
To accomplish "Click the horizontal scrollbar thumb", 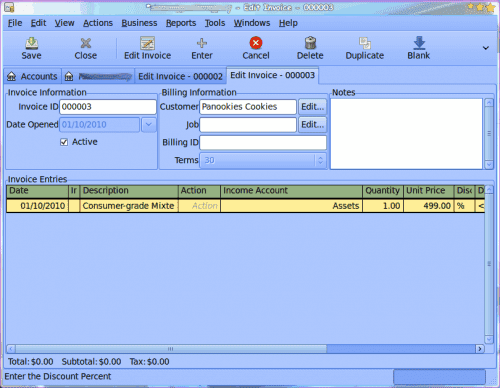I will [171, 349].
